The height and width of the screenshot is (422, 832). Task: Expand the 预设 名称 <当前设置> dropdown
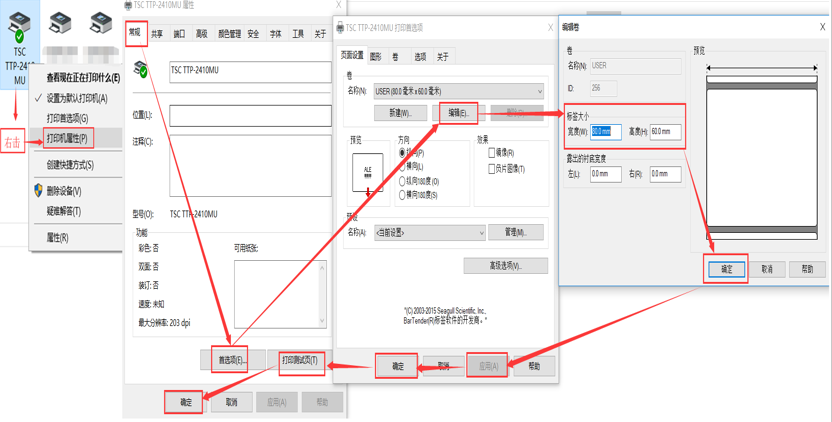coord(480,233)
